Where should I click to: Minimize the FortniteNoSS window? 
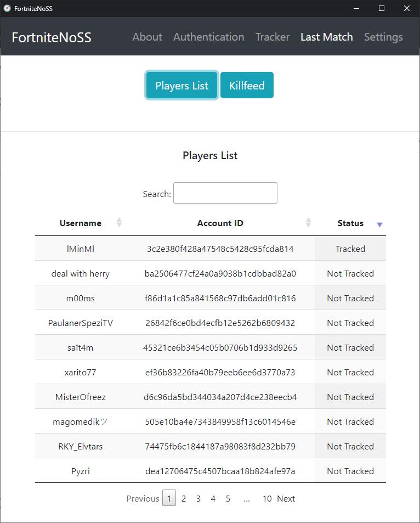point(356,8)
